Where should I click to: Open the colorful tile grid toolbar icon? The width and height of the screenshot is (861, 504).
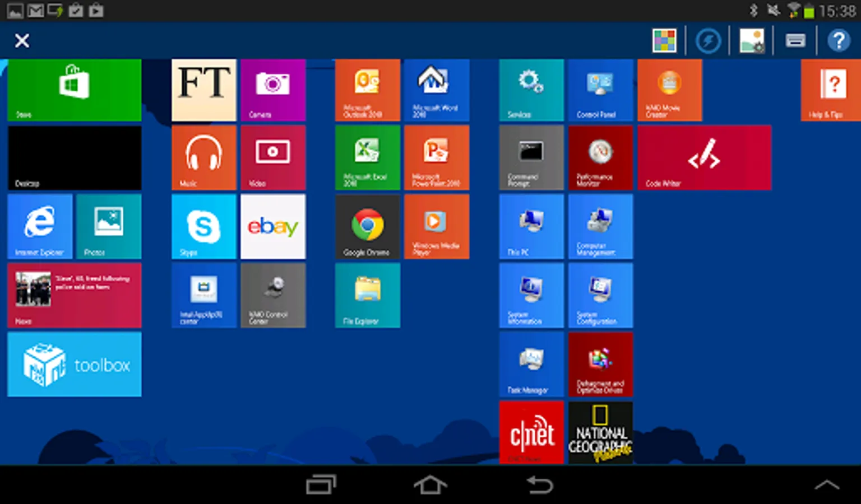coord(664,40)
